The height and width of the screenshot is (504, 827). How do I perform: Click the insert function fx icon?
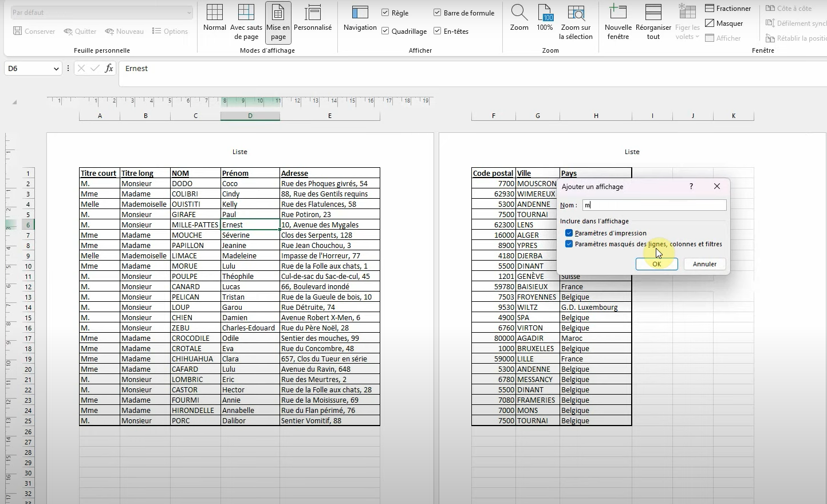tap(109, 69)
